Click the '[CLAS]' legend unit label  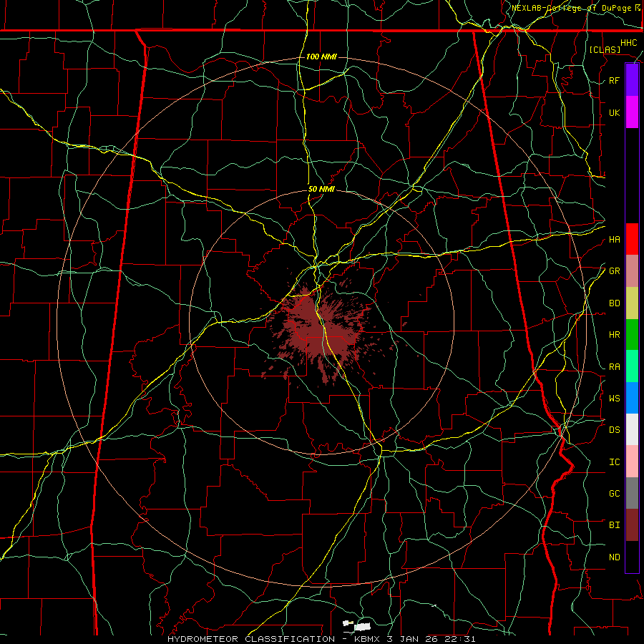[605, 49]
